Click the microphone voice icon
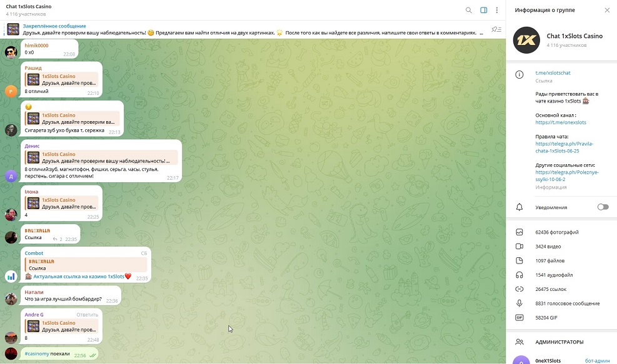The image size is (617, 364). (x=519, y=303)
